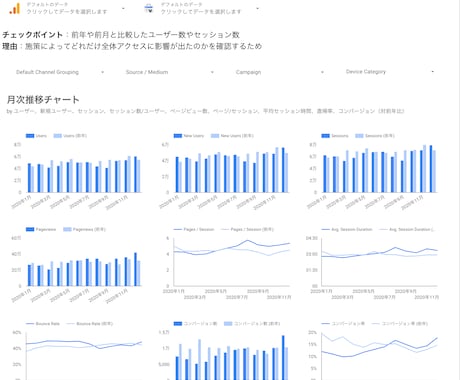Click the コンバージョン率 line chart legend label
Screen dimensions: 460x380
(x=348, y=324)
